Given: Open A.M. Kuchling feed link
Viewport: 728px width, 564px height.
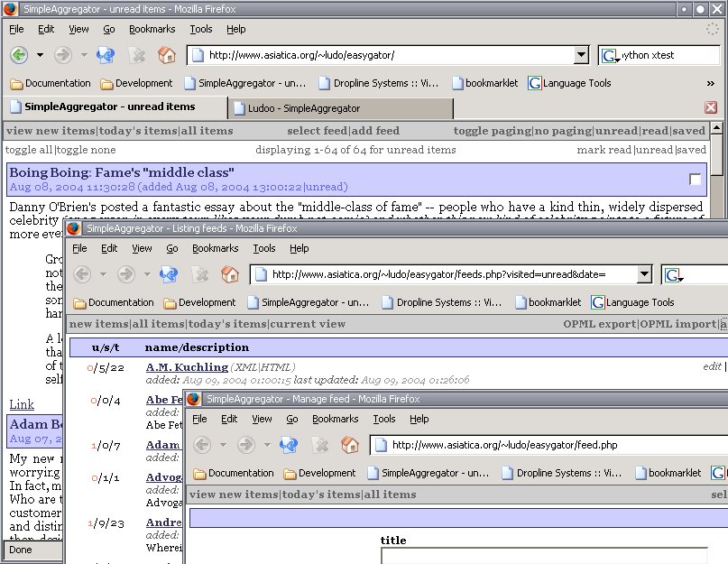Looking at the screenshot, I should [187, 367].
